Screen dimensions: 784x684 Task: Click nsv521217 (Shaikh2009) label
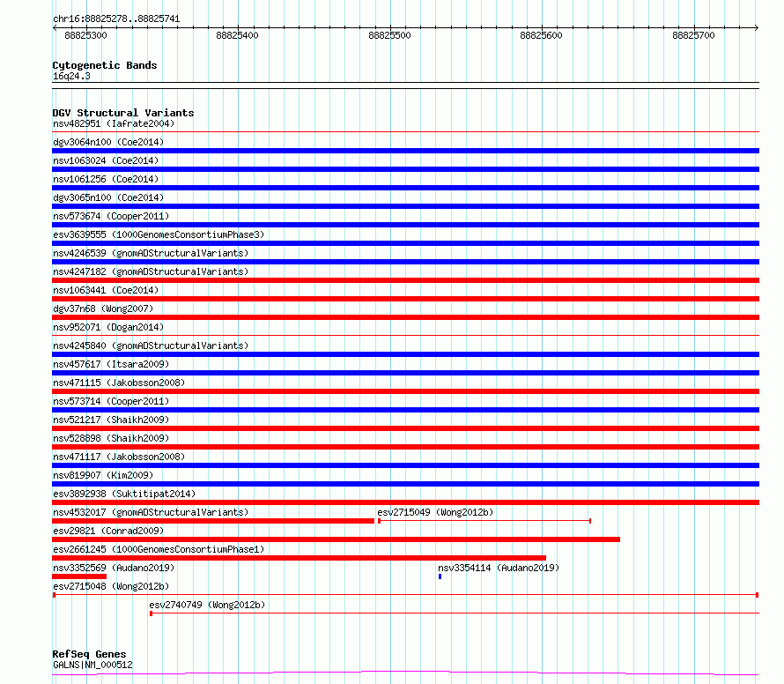(111, 420)
